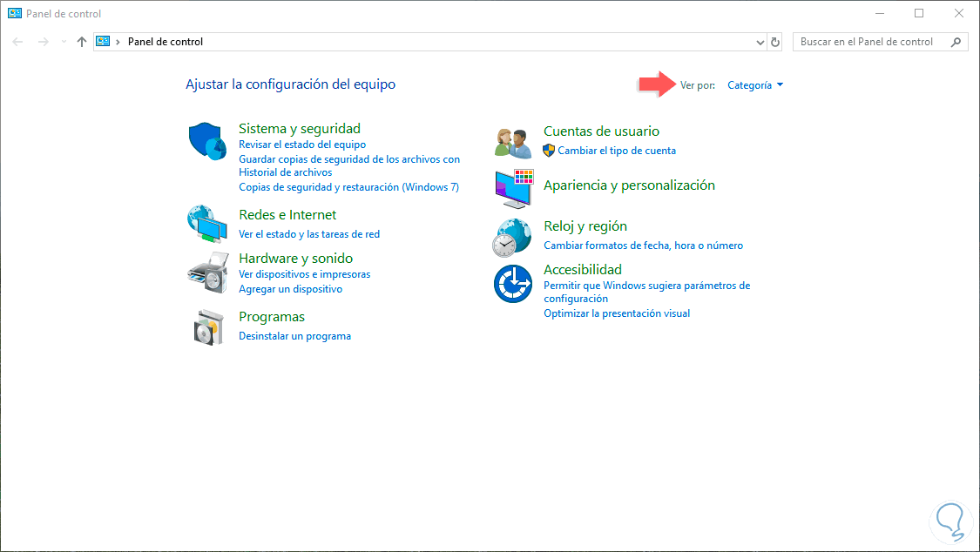The height and width of the screenshot is (552, 980).
Task: Click Panel de control breadcrumb in address bar
Action: pyautogui.click(x=166, y=42)
